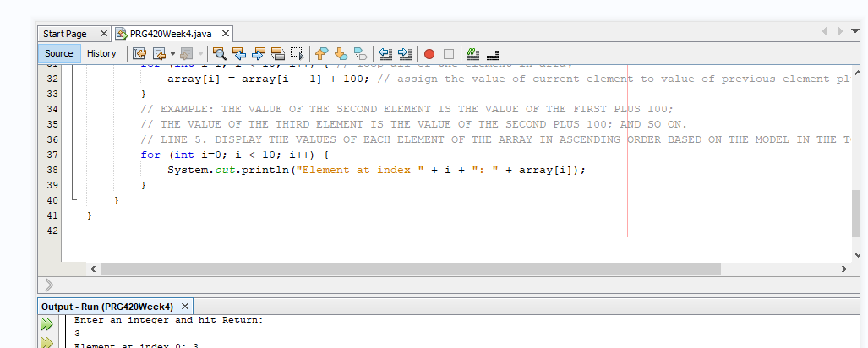Jump to Next Bookmark icon
This screenshot has width=868, height=348.
click(x=341, y=54)
